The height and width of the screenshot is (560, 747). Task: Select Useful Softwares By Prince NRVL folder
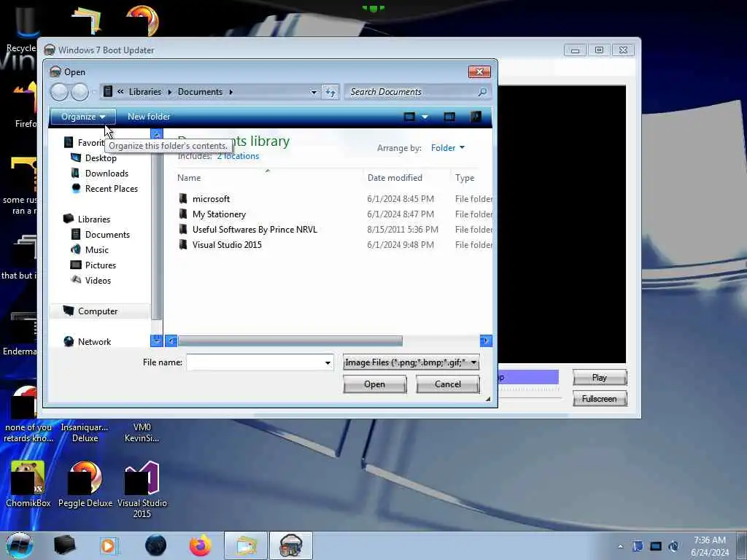click(255, 230)
